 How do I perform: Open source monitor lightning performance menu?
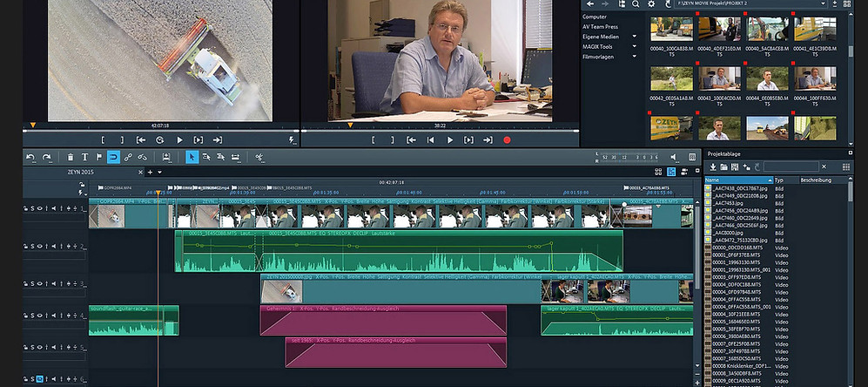tap(293, 141)
